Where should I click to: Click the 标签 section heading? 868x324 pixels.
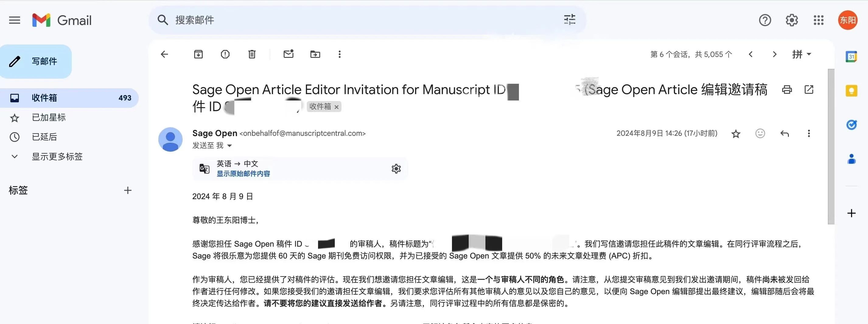click(18, 191)
